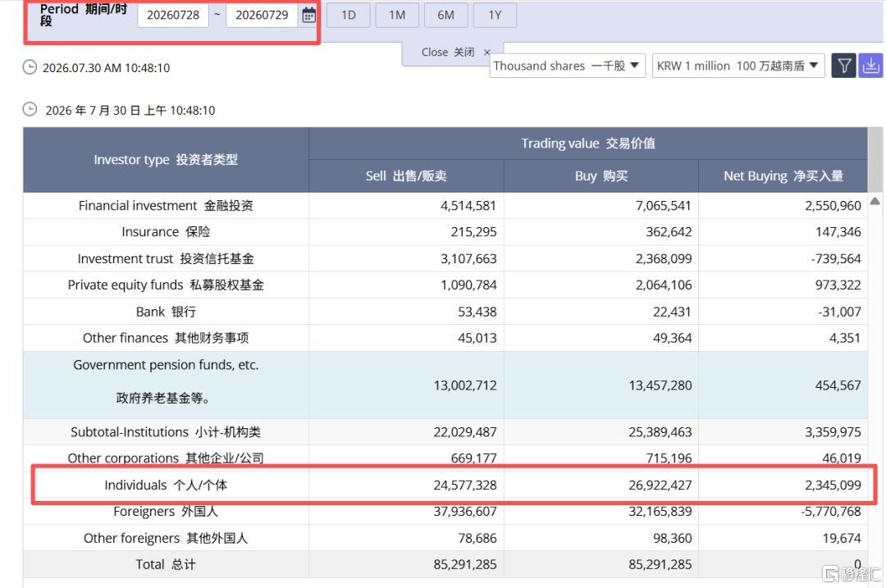Select the 1M period button

[x=397, y=16]
